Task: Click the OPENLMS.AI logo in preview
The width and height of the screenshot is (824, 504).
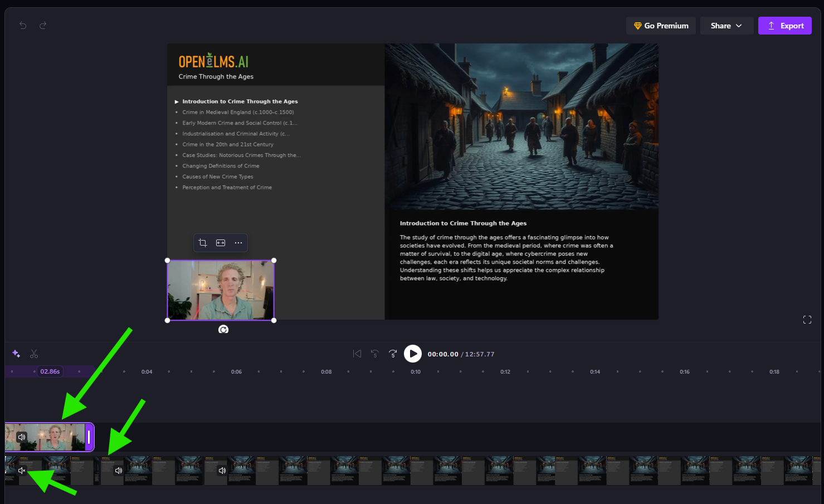Action: [x=213, y=61]
